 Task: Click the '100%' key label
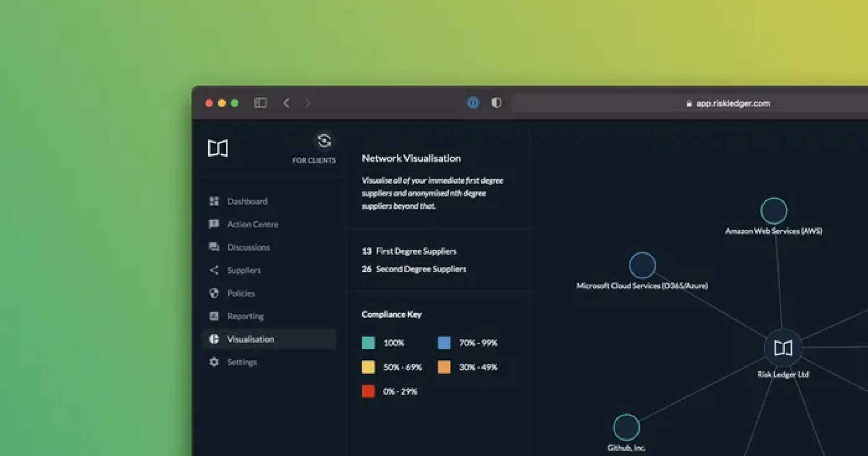[394, 343]
